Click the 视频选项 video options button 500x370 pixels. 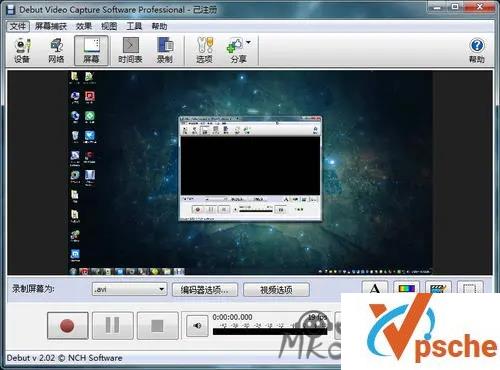click(276, 290)
